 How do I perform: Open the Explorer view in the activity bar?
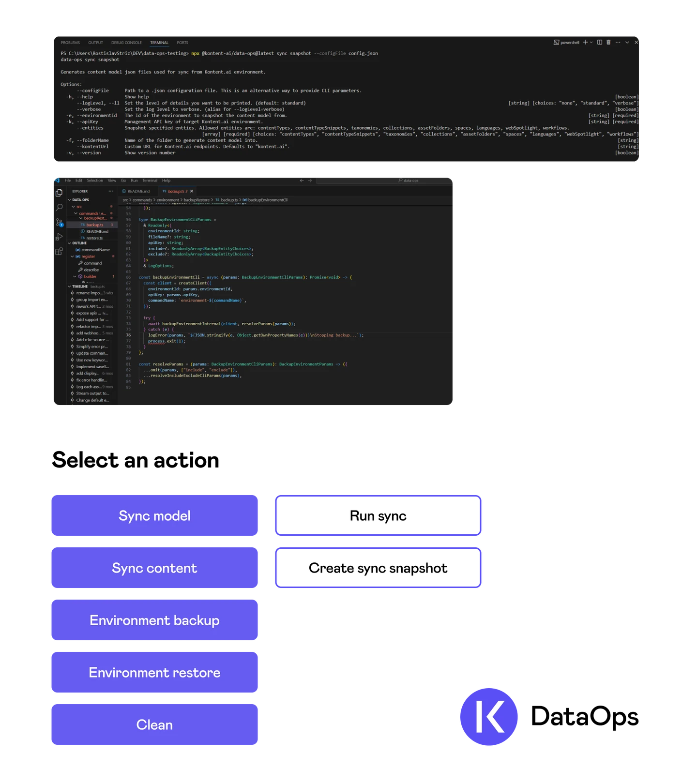tap(59, 193)
